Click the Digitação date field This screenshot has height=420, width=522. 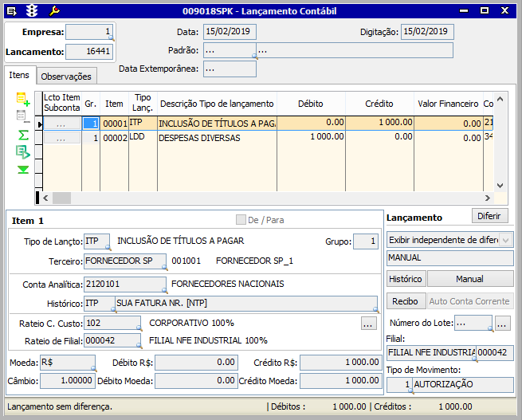coord(427,32)
